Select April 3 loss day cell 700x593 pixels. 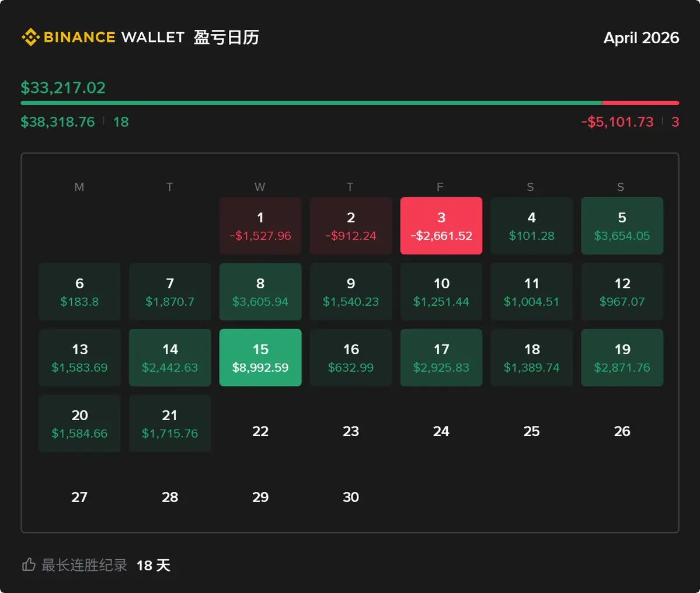441,226
